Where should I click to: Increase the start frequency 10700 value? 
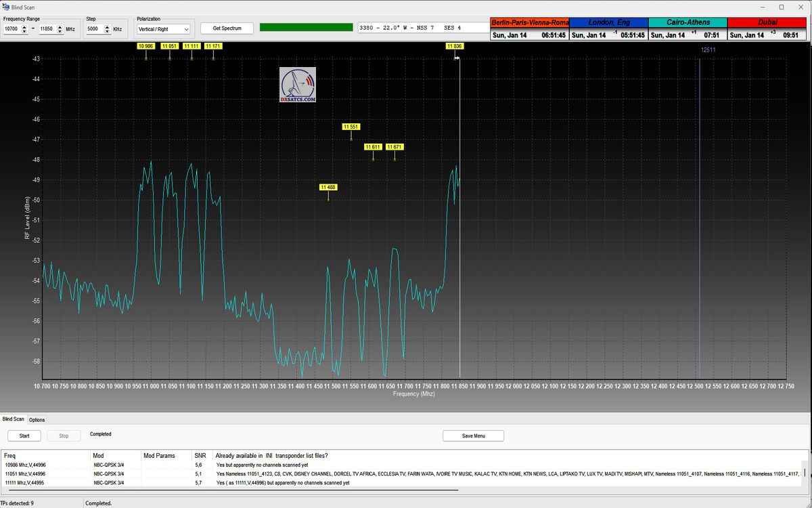(25, 27)
